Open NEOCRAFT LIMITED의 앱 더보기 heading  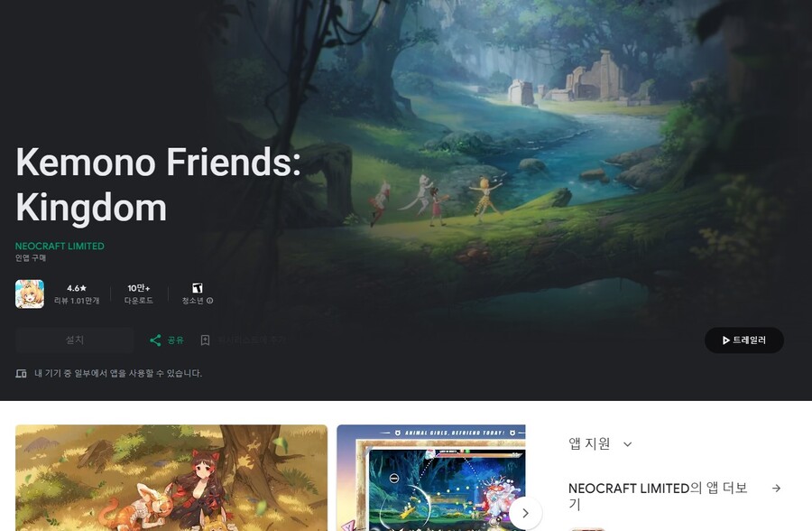[658, 496]
